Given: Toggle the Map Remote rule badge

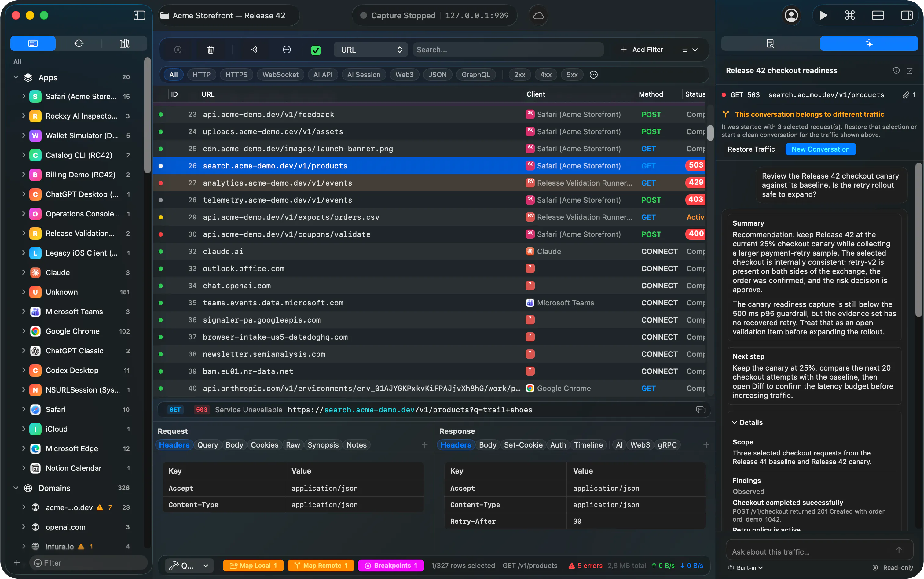Looking at the screenshot, I should 321,566.
